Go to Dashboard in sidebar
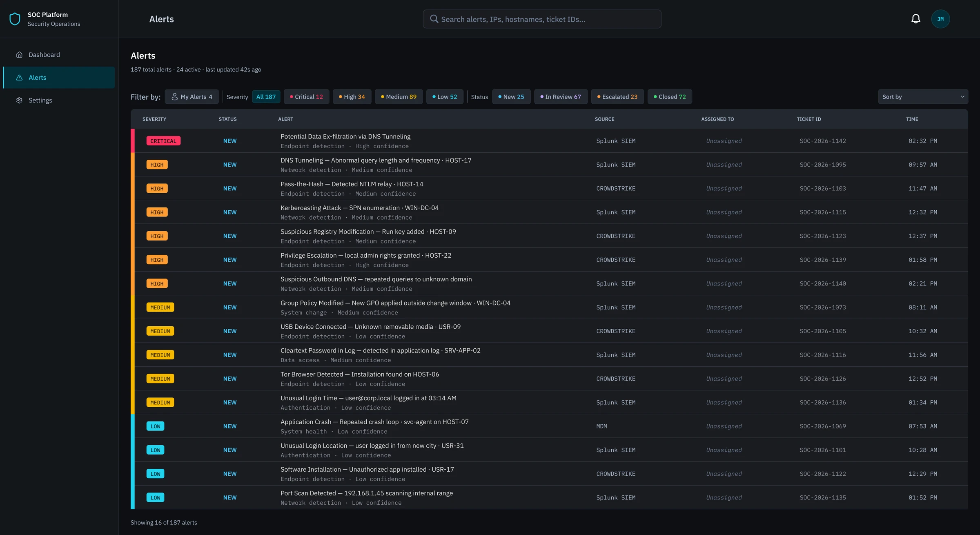The image size is (980, 535). coord(59,55)
